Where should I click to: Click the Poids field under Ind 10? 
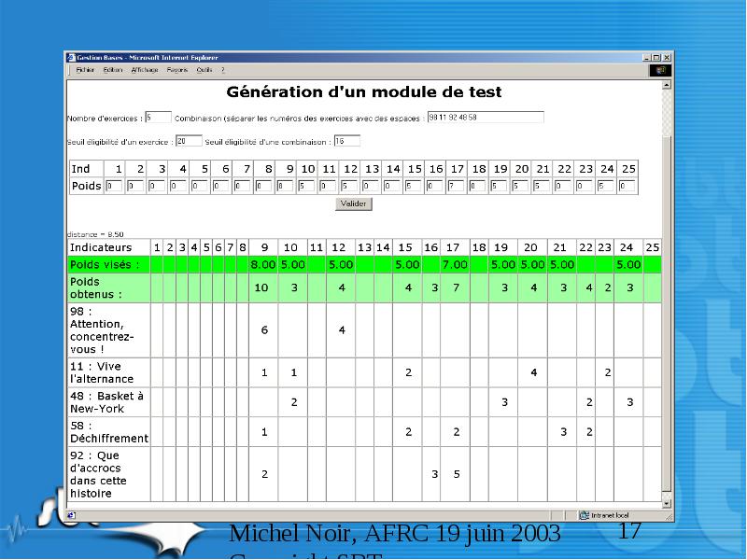(x=306, y=186)
